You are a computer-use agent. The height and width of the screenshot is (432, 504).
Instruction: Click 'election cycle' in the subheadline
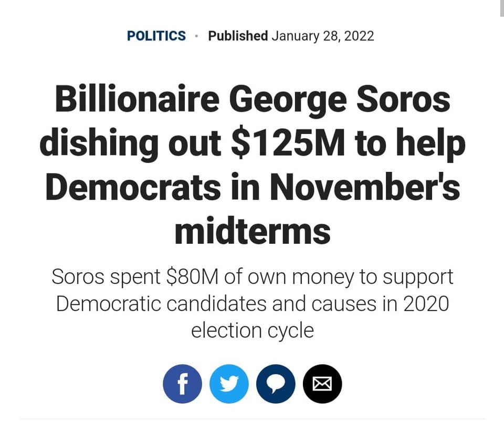(253, 331)
